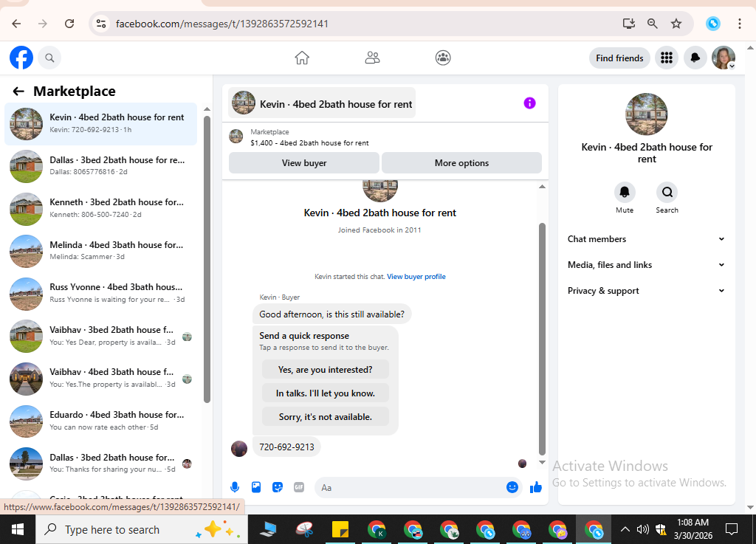Screen dimensions: 756x544
Task: Open the account profile picture menu
Action: tap(724, 58)
